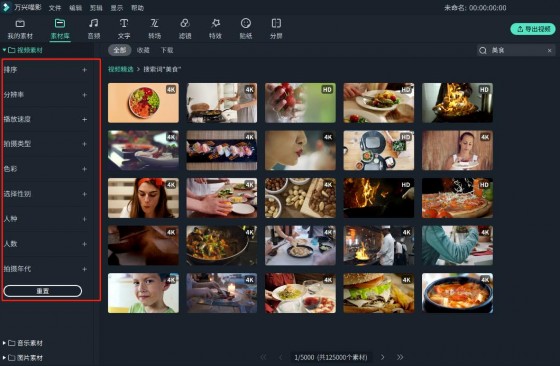This screenshot has width=560, height=366.
Task: Open the 文字 text panel
Action: click(124, 29)
